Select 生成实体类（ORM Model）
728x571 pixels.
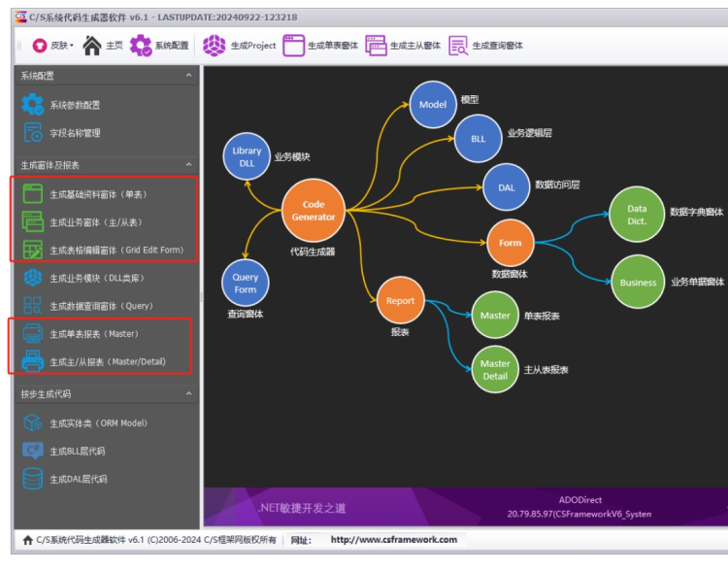tap(97, 423)
